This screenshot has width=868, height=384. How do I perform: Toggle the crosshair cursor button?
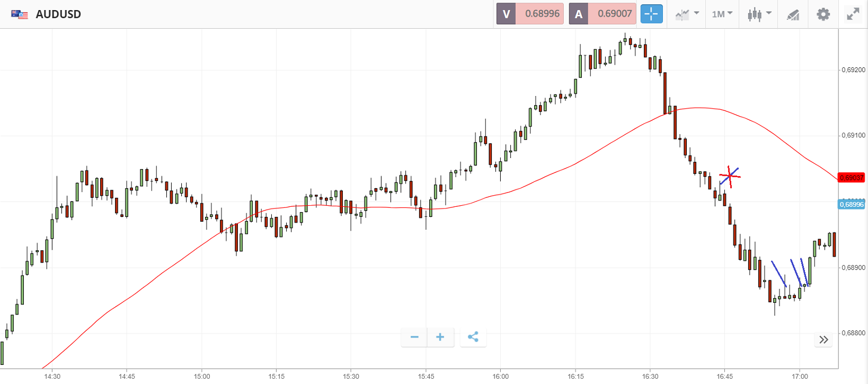(x=651, y=14)
